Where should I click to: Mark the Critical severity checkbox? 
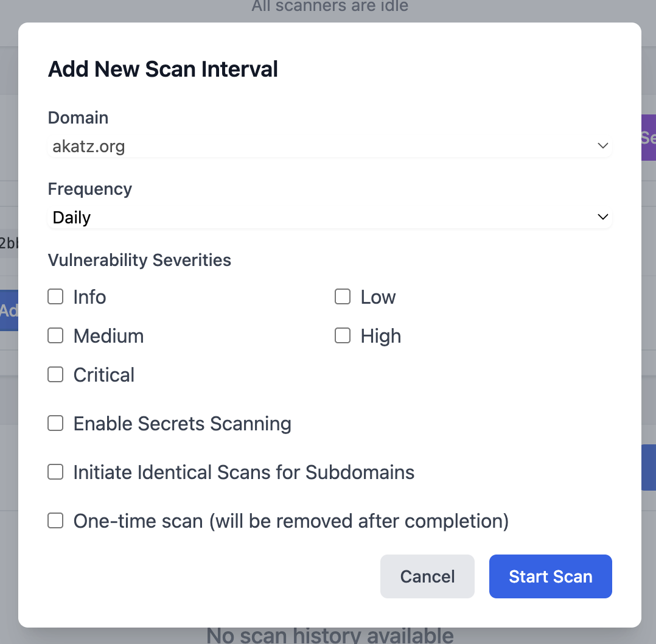55,375
